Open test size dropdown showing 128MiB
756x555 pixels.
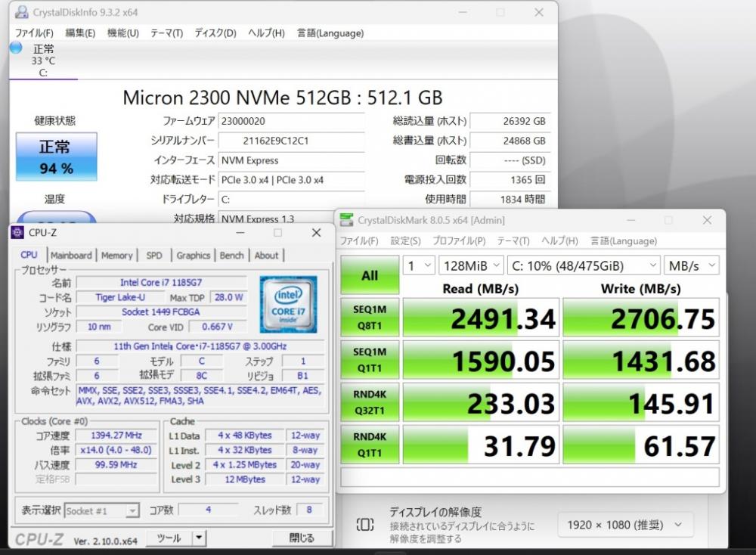471,265
